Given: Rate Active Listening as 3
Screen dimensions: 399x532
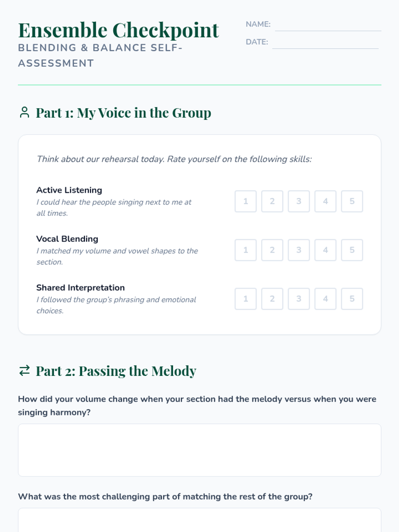Looking at the screenshot, I should tap(299, 201).
